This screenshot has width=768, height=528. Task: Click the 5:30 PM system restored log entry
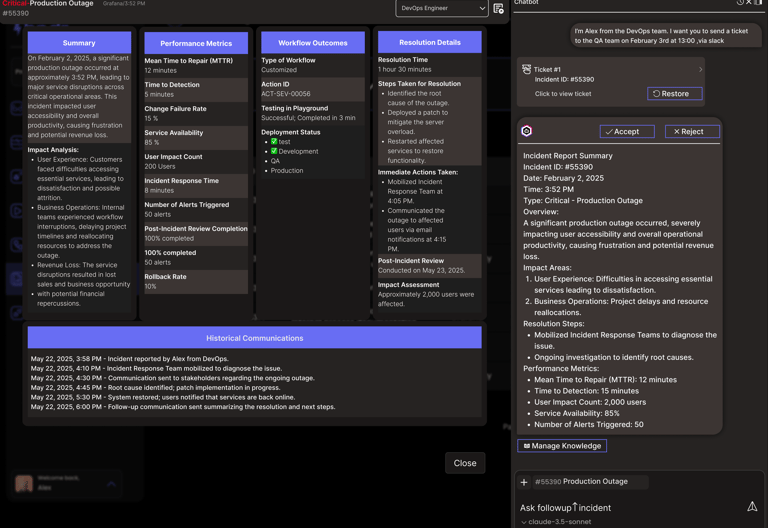click(x=163, y=397)
